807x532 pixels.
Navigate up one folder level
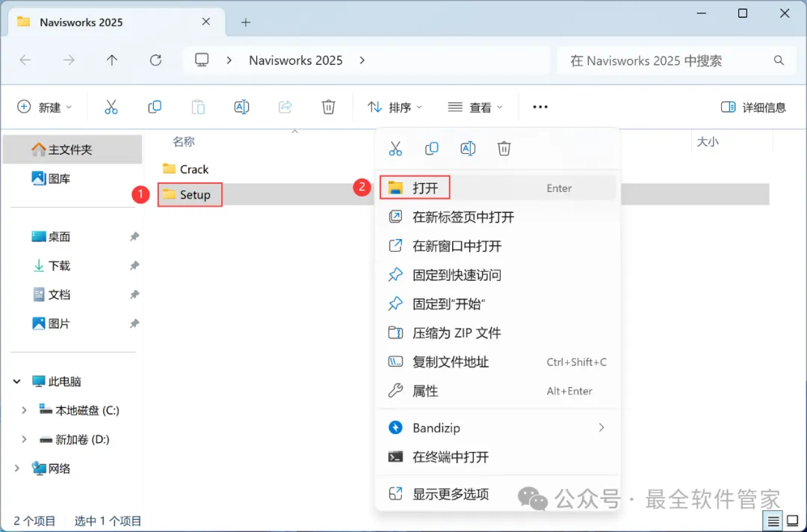click(111, 61)
